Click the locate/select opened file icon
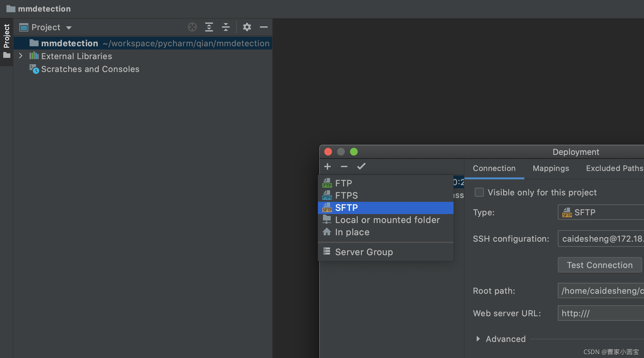 pos(192,27)
